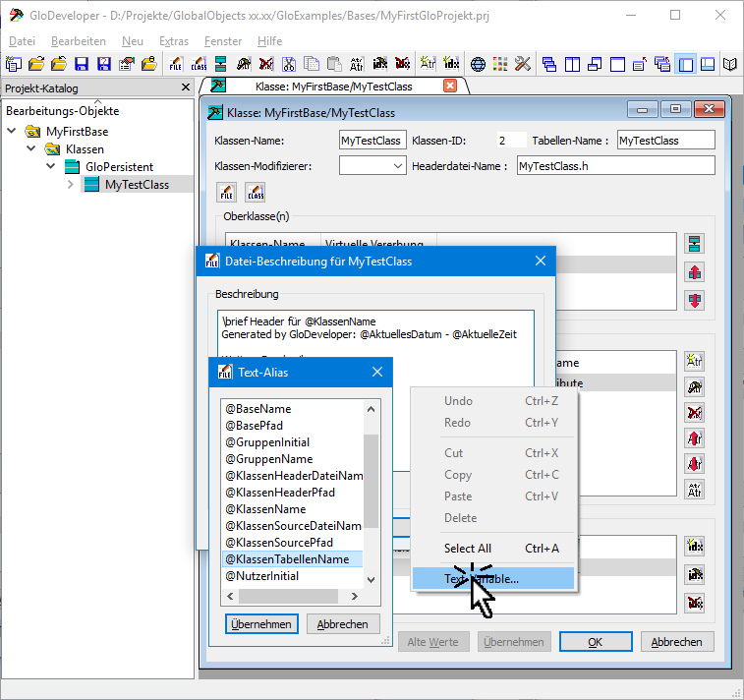
Task: Click the teal superclass icon in toolbar
Action: coord(220,64)
